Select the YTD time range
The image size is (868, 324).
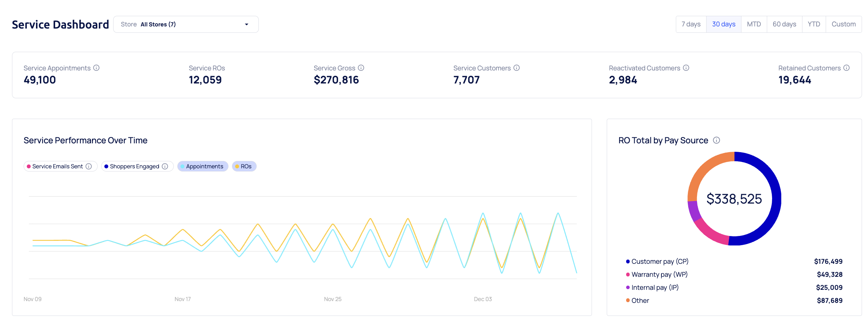click(x=814, y=24)
